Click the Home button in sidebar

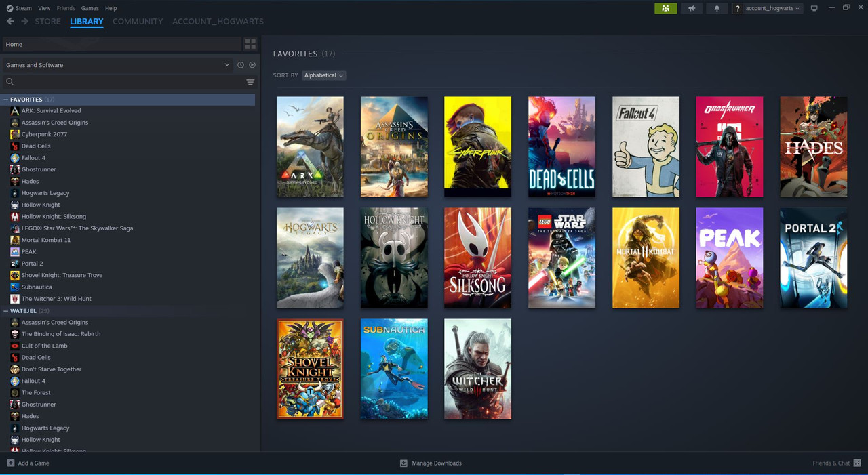[x=121, y=44]
